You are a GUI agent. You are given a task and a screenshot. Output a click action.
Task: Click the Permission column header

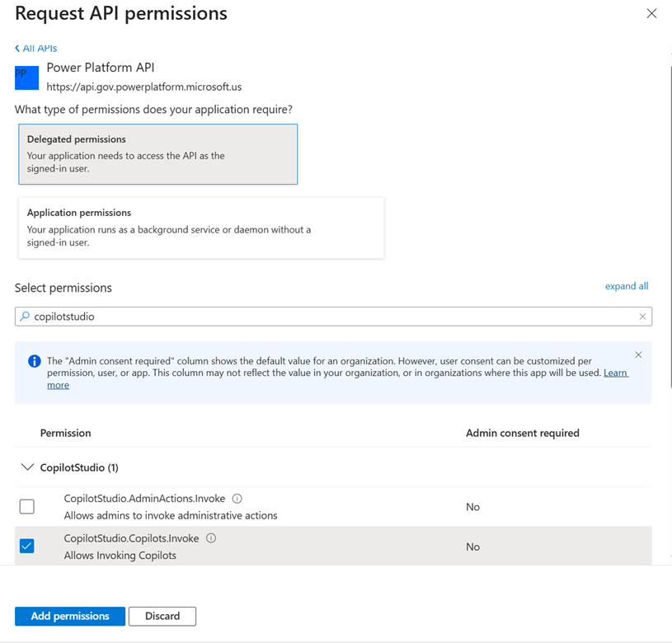[x=65, y=433]
